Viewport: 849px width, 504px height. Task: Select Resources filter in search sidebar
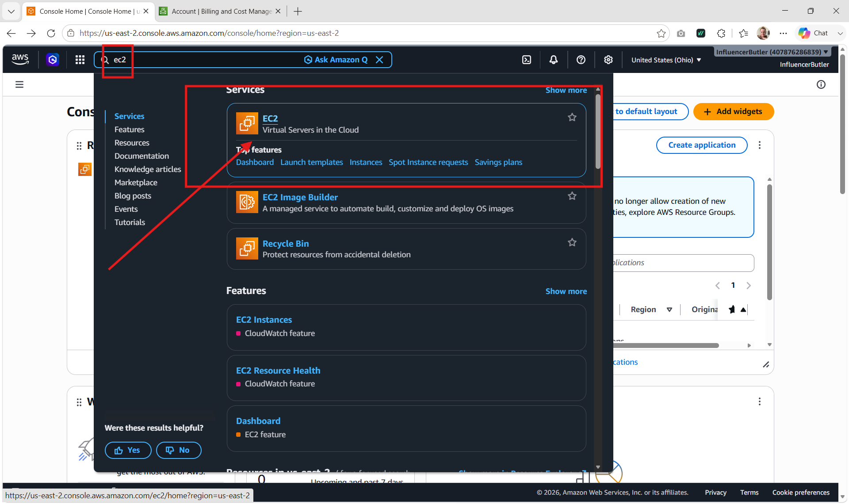[x=132, y=143]
